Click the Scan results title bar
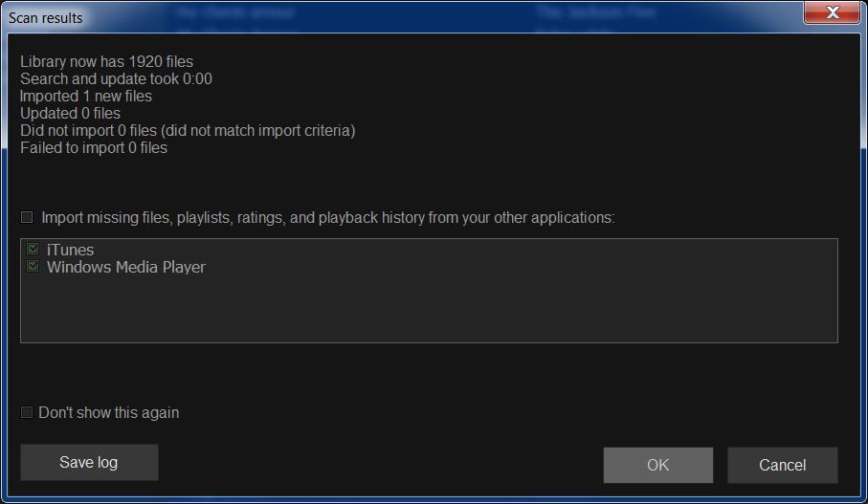 [x=383, y=16]
